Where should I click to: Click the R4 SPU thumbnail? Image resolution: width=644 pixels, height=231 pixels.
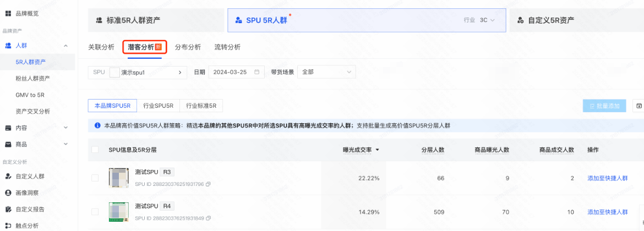[x=119, y=212]
